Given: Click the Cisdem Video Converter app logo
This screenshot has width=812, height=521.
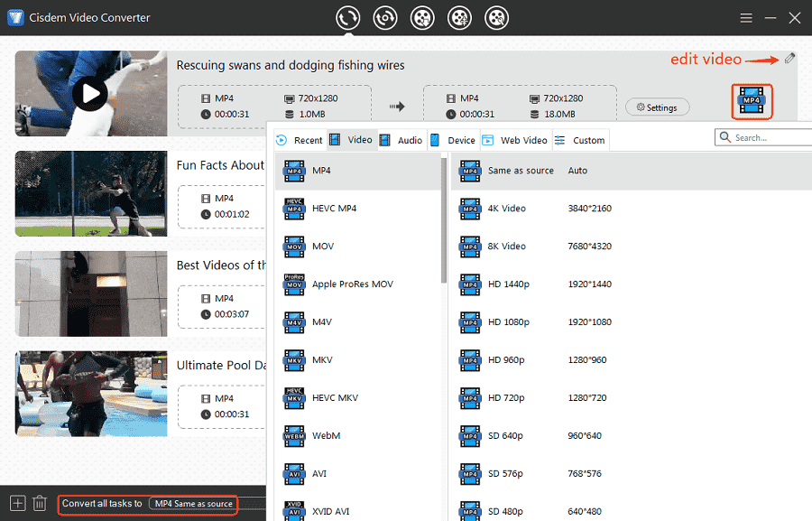Looking at the screenshot, I should point(15,18).
